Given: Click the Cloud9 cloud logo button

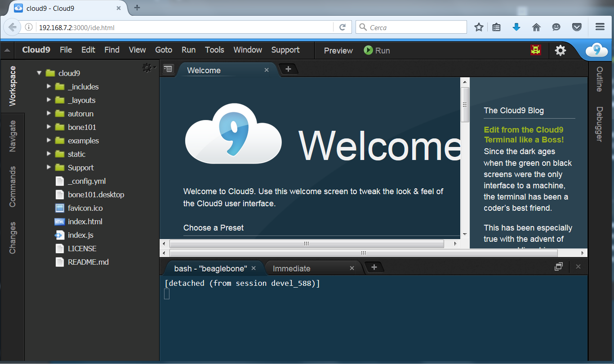Looking at the screenshot, I should pos(596,50).
